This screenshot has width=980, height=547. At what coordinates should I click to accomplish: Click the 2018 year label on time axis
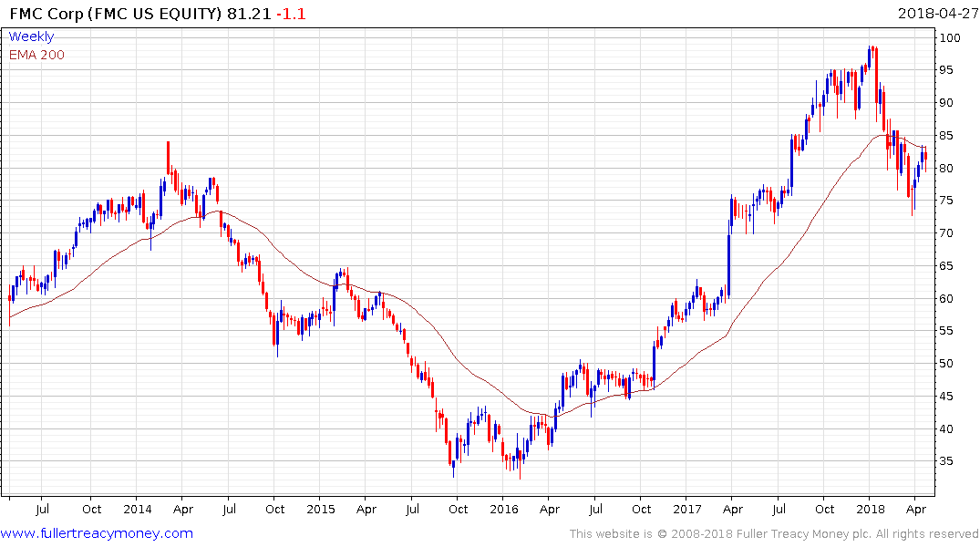870,509
